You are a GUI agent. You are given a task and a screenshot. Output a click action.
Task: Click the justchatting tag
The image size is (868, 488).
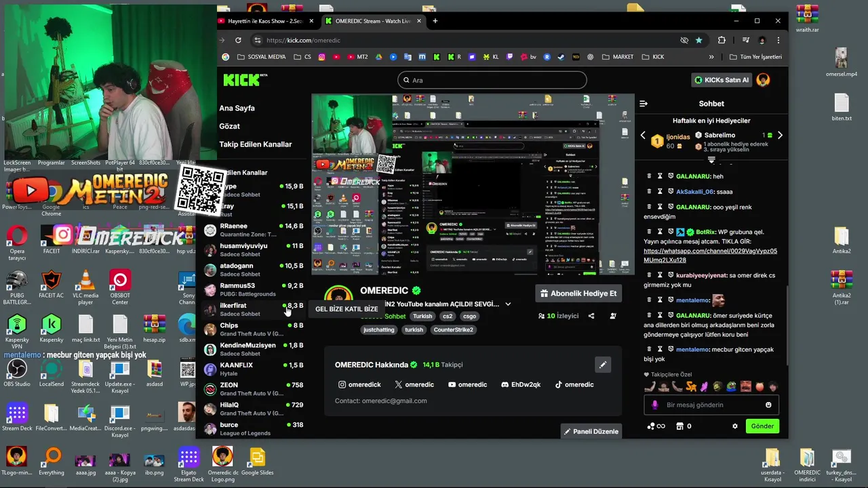pyautogui.click(x=378, y=330)
